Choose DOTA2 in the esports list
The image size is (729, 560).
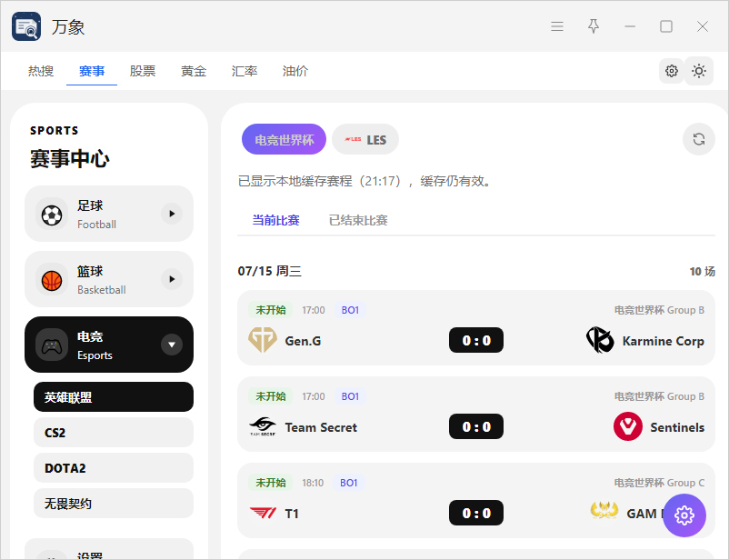tap(114, 468)
